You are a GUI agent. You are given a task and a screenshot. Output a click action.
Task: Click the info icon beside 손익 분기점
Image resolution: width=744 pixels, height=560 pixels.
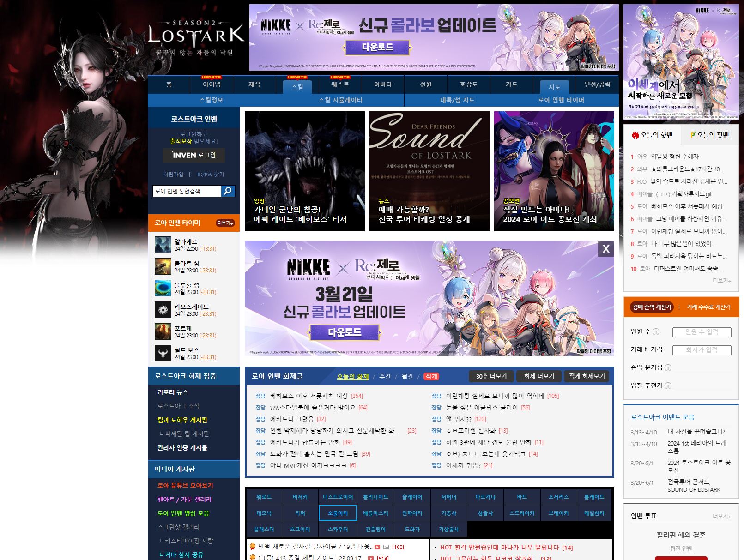coord(668,368)
